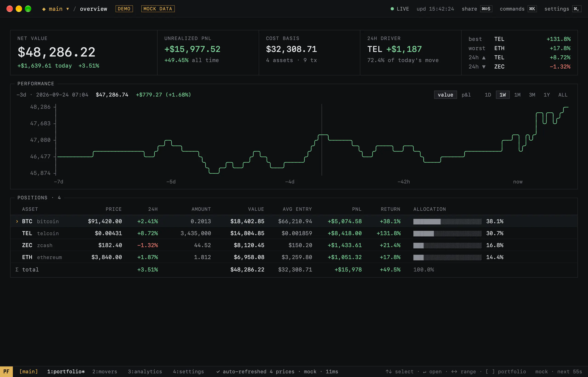Click the [main] session label
This screenshot has width=588, height=377.
pos(29,371)
